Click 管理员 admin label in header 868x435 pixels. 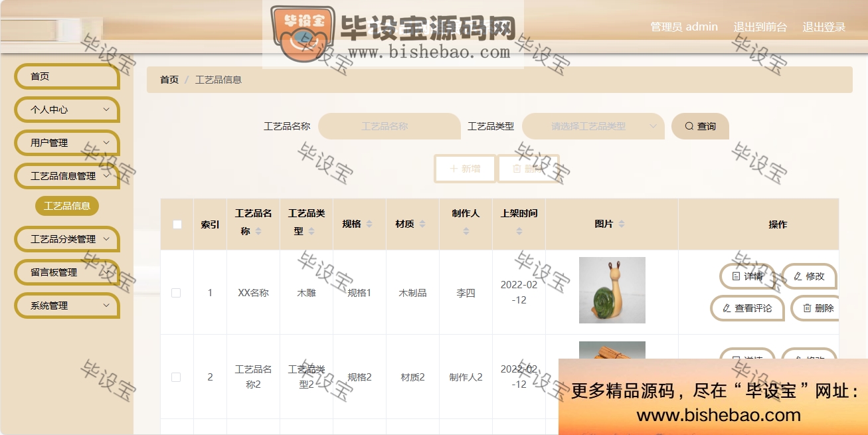pyautogui.click(x=684, y=27)
